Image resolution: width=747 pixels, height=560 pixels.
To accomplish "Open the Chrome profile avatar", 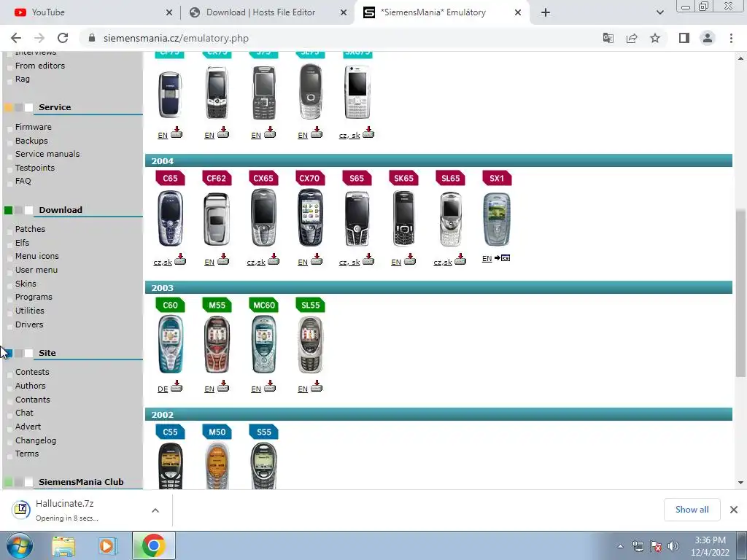I will click(708, 38).
